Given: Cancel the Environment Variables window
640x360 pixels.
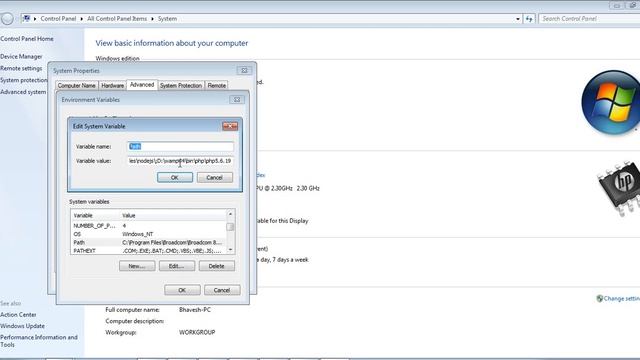Looking at the screenshot, I should coord(222,290).
